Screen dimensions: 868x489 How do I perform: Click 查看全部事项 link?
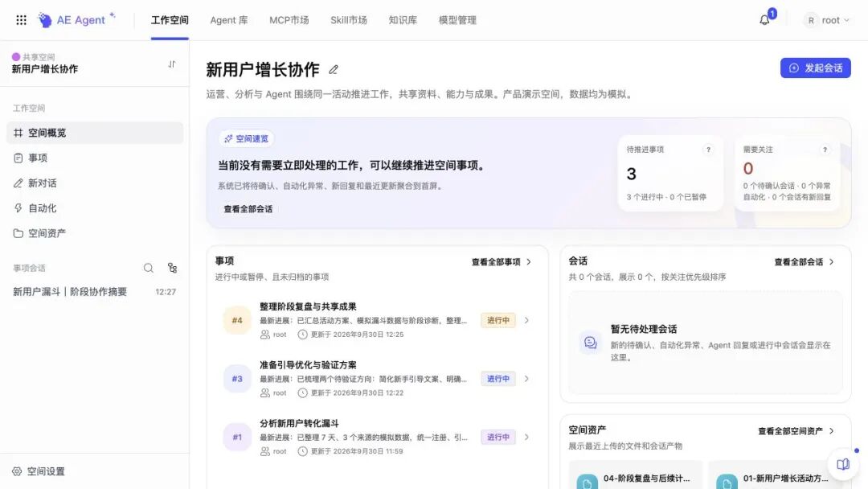click(x=496, y=262)
